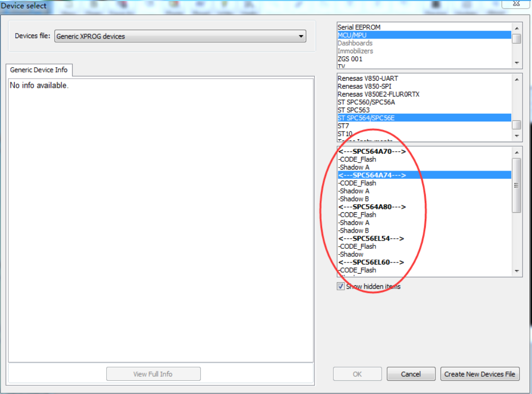Choose the Shadow entry under SPC56EL54
532x394 pixels.
click(424, 254)
